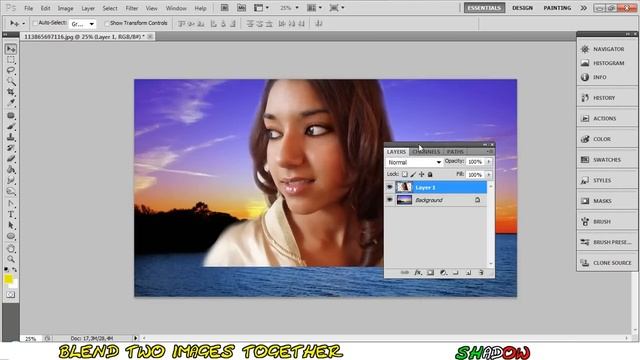Select the Path Selection tool
The image size is (640, 360).
coord(11,225)
